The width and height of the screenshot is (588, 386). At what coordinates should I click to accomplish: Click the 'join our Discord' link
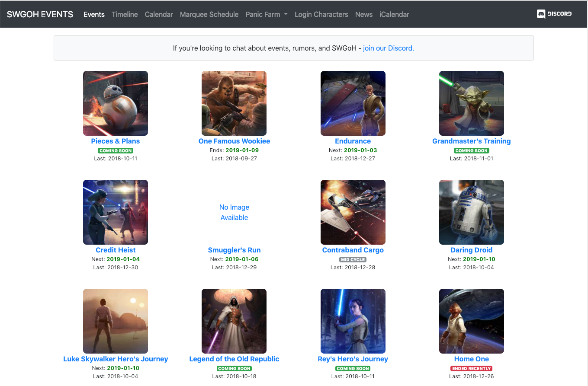[x=388, y=48]
